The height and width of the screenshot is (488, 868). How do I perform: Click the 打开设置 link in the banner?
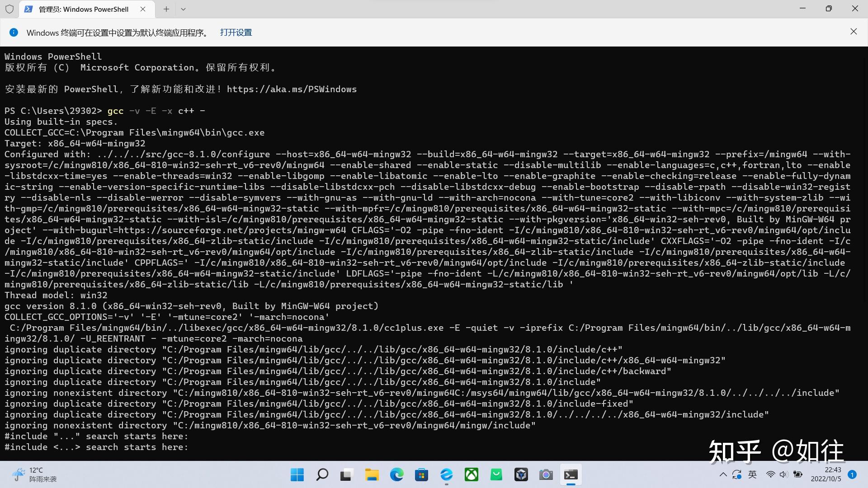[x=236, y=32]
